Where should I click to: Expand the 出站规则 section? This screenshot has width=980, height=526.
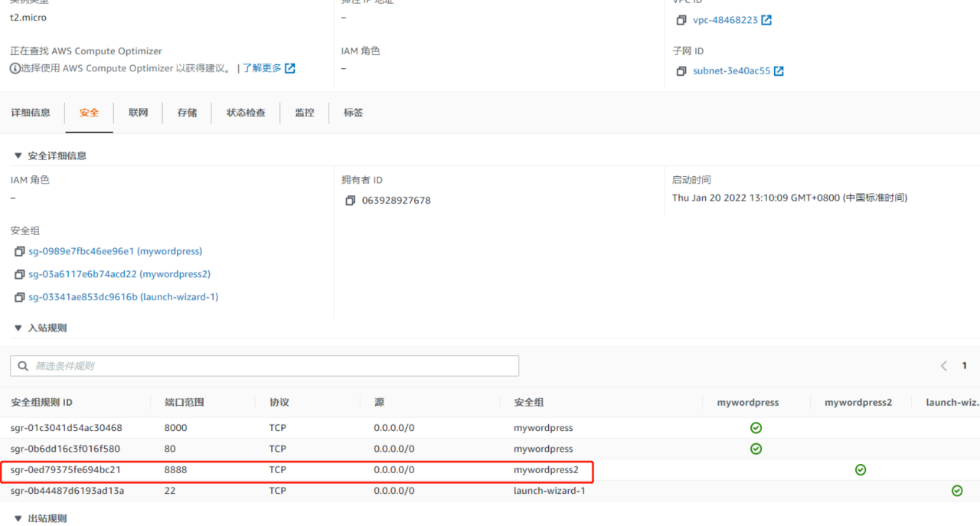(18, 518)
